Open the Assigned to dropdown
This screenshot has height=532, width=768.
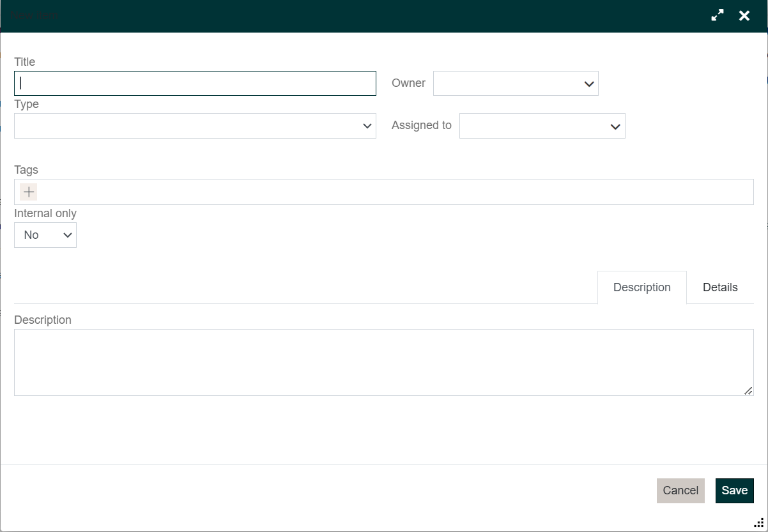click(x=542, y=126)
